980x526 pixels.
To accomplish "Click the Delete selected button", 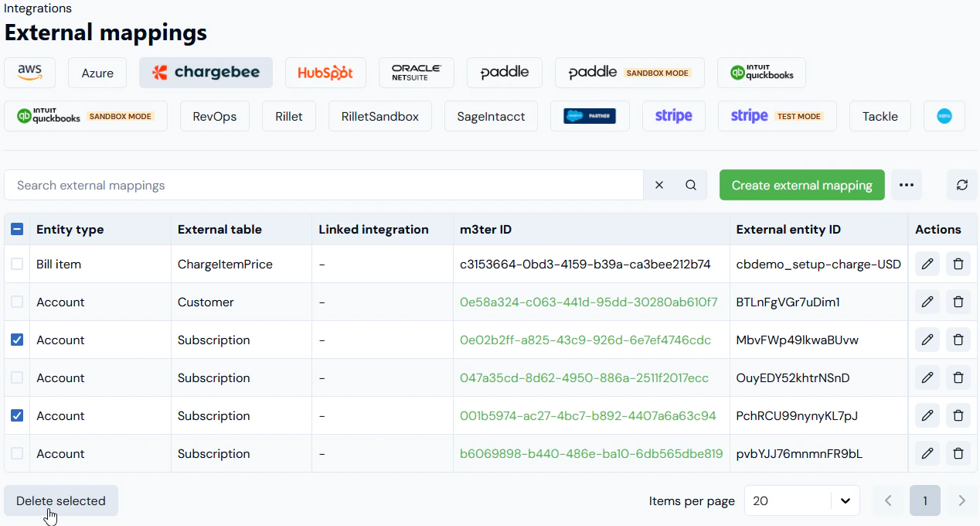I will pyautogui.click(x=61, y=500).
